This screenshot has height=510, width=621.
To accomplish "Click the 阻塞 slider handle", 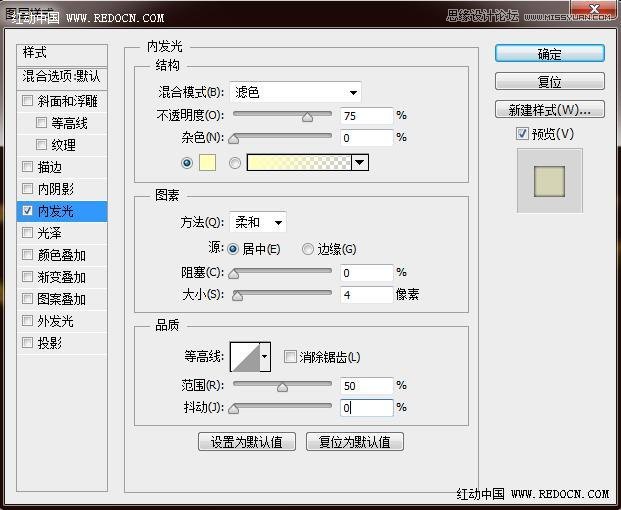I will point(234,274).
